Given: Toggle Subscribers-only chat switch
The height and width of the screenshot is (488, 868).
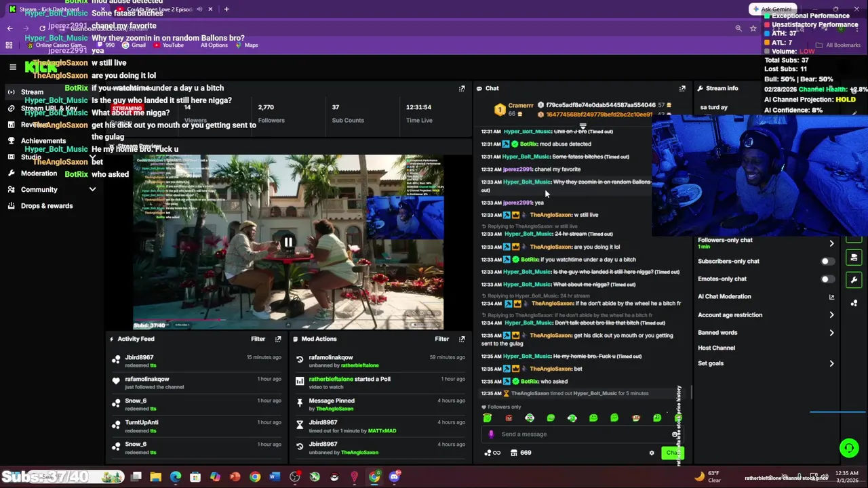Looking at the screenshot, I should (827, 261).
